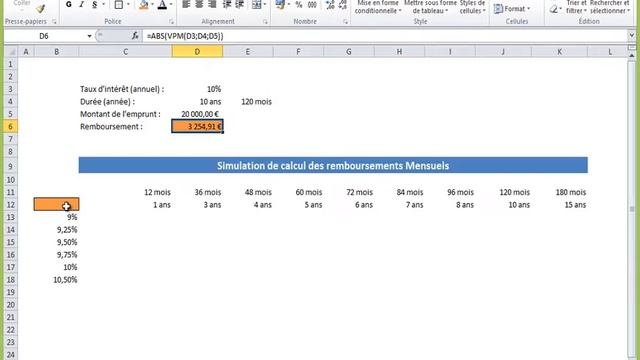This screenshot has height=360, width=640.
Task: Decrease decimal places
Action: coord(343,4)
